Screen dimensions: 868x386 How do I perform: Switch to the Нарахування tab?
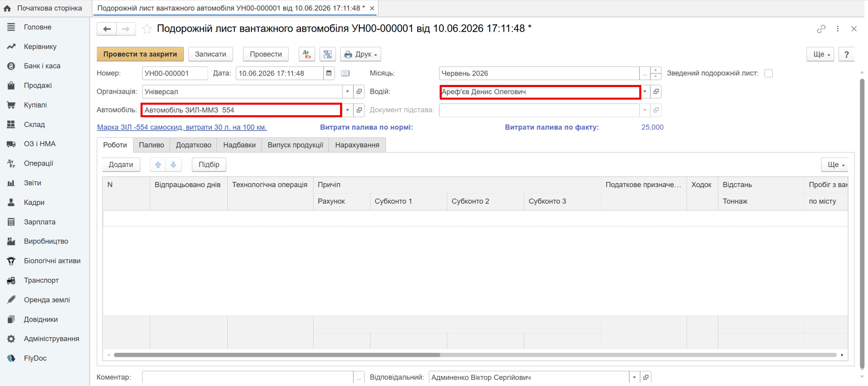click(x=357, y=145)
